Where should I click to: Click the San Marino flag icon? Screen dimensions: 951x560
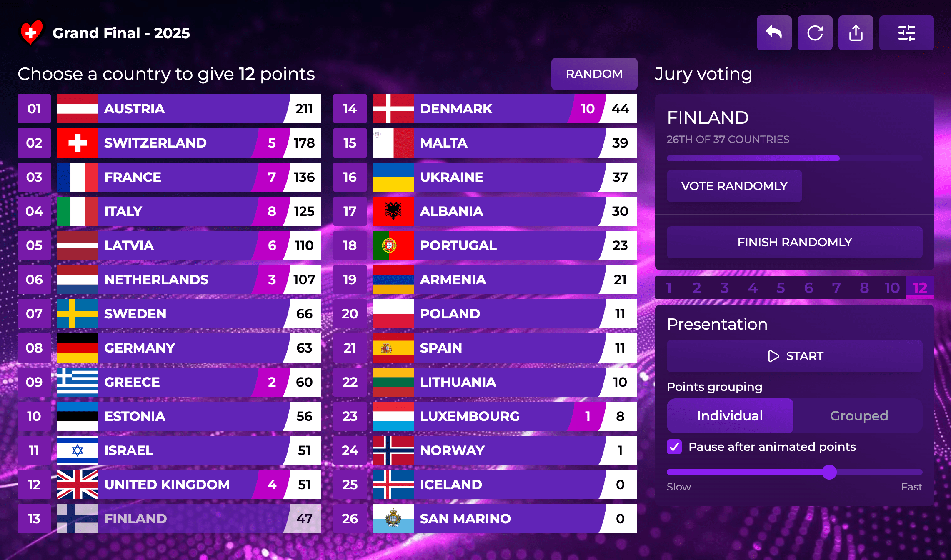point(393,519)
